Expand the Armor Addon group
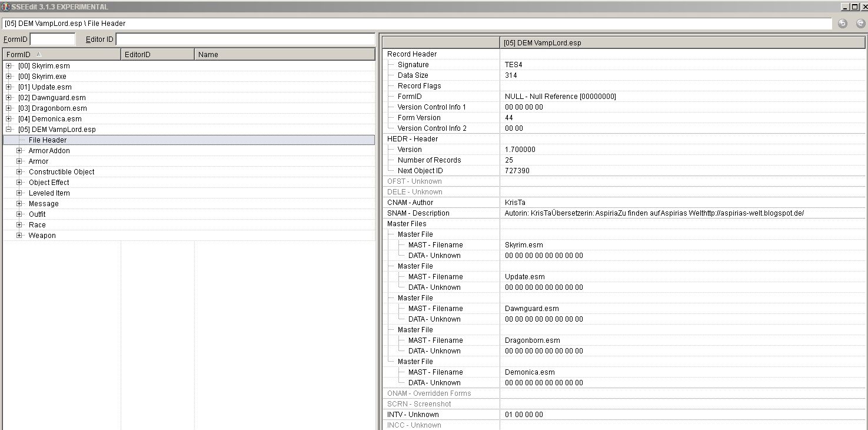The image size is (868, 430). pyautogui.click(x=19, y=151)
